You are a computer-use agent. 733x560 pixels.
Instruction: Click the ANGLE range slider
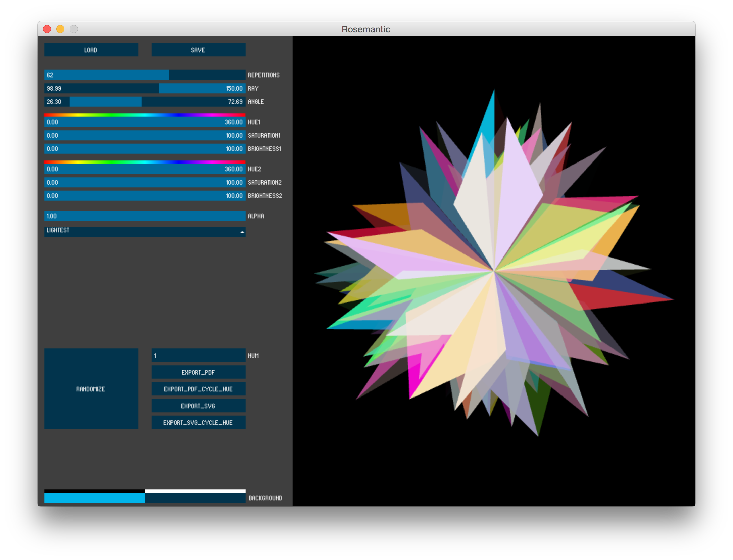pos(145,102)
